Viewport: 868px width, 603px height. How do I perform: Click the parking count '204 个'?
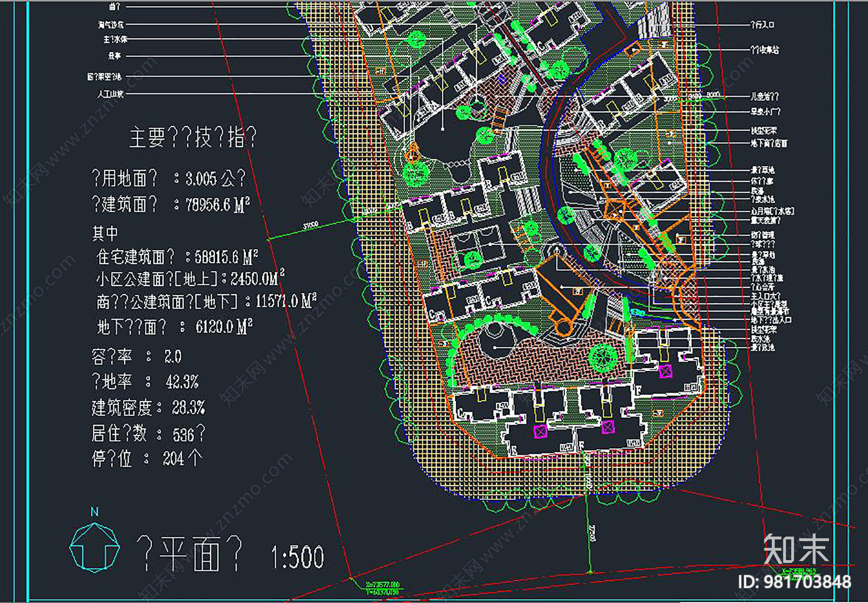pos(182,459)
